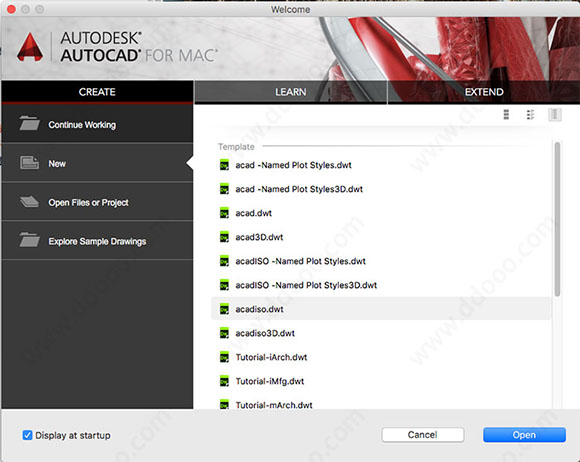Select the acad3D.dwt template
Viewport: 580px width, 462px height.
pyautogui.click(x=381, y=237)
